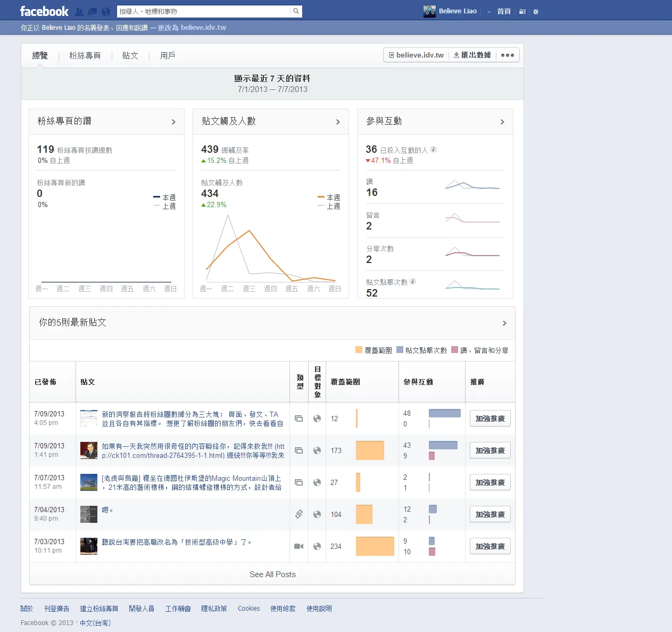Click the search magnifier button
This screenshot has width=672, height=632.
pyautogui.click(x=296, y=11)
